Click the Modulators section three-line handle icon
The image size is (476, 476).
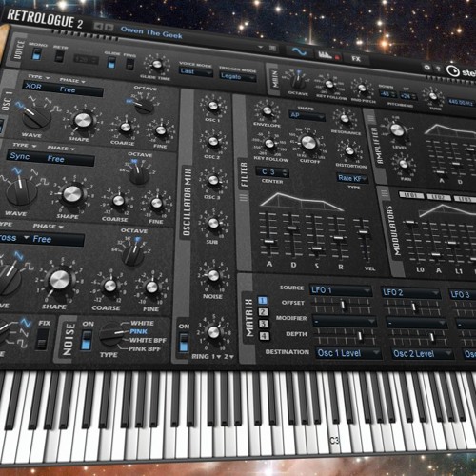[x=385, y=193]
